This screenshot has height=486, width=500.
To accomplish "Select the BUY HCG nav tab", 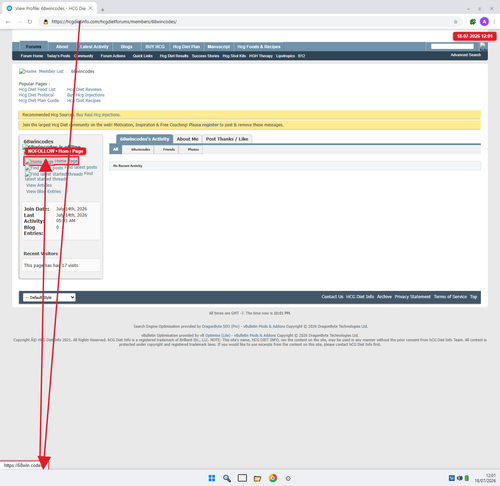I will [155, 47].
